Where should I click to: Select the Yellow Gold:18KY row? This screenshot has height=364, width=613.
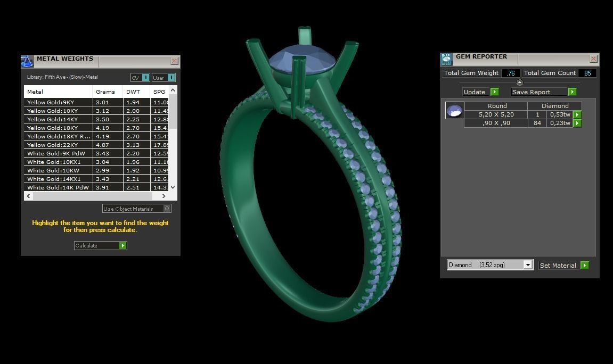pyautogui.click(x=96, y=128)
